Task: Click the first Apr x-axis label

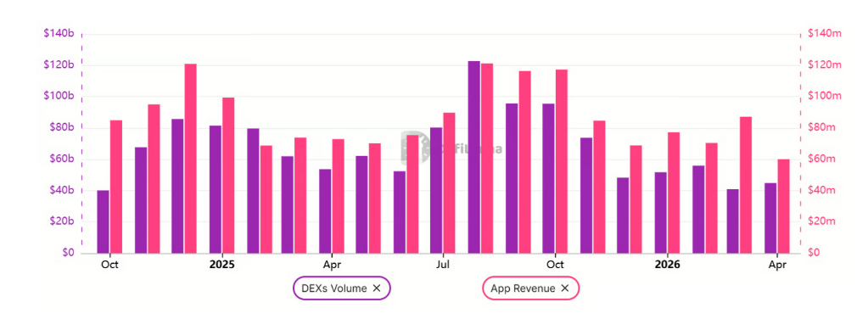Action: click(332, 265)
